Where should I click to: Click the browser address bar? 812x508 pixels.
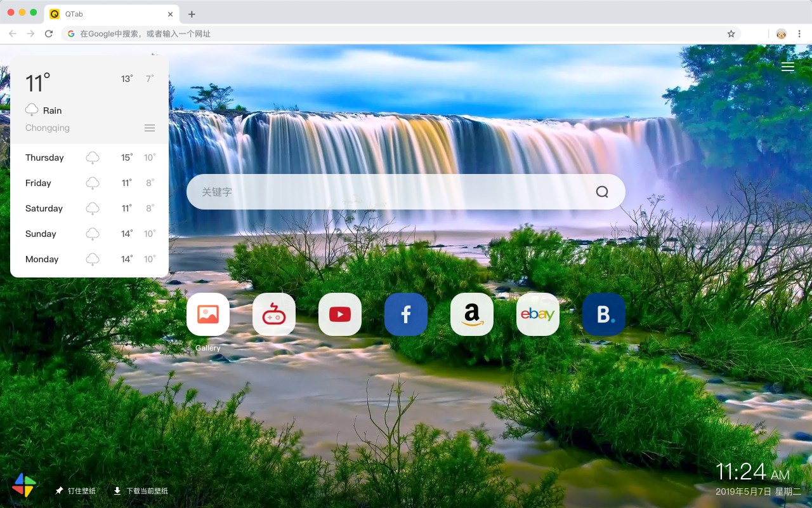pyautogui.click(x=402, y=34)
